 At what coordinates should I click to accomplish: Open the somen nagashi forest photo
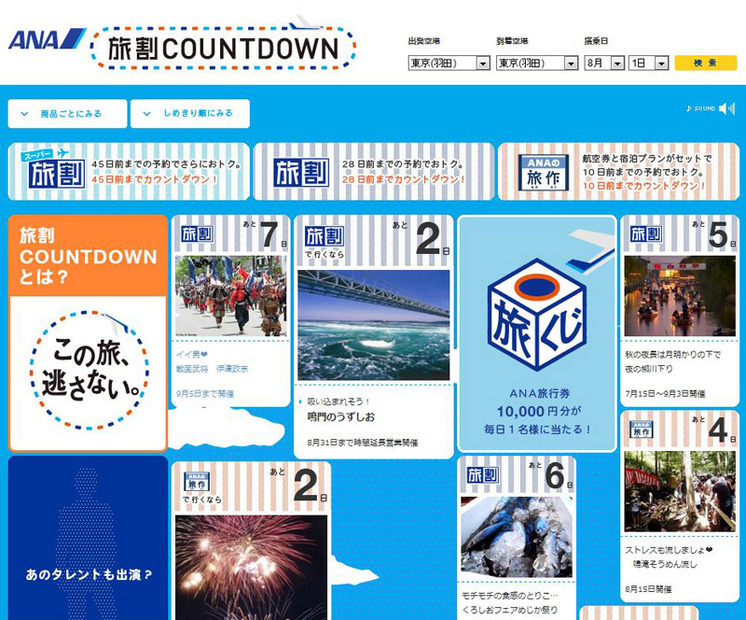tap(679, 491)
